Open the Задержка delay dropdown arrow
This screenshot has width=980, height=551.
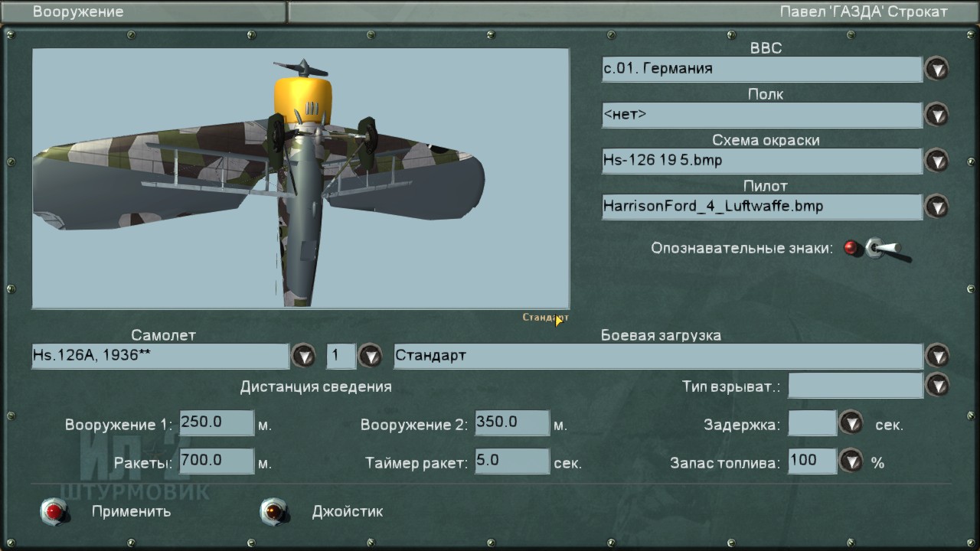tap(851, 422)
